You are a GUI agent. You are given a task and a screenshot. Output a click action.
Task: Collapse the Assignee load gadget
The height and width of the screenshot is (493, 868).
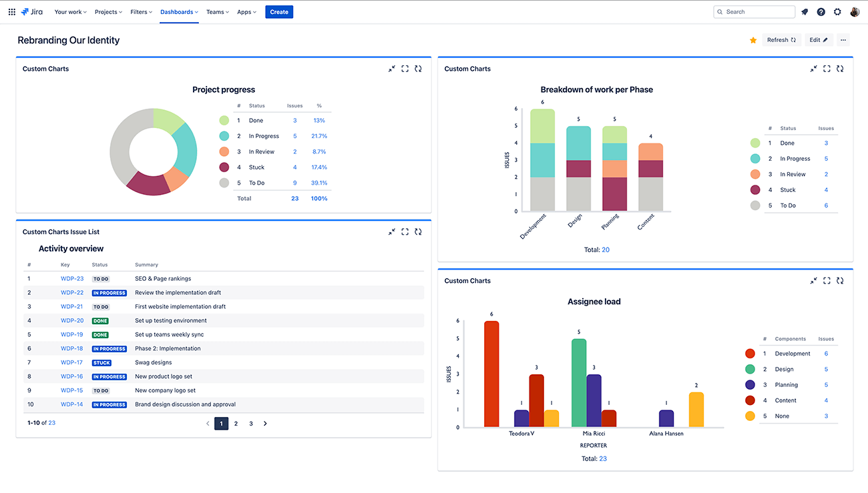[813, 281]
